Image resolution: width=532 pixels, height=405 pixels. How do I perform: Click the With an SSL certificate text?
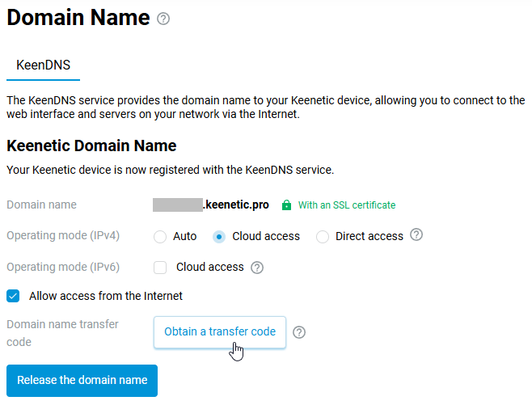[347, 205]
